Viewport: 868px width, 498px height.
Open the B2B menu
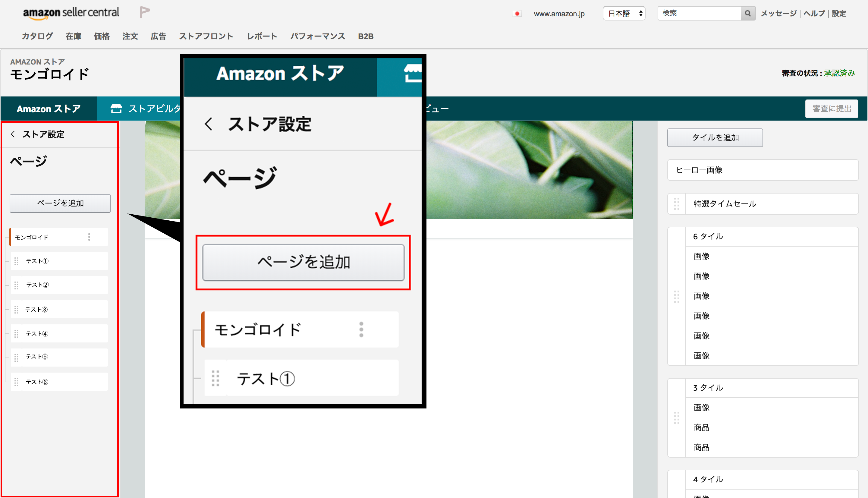[366, 36]
